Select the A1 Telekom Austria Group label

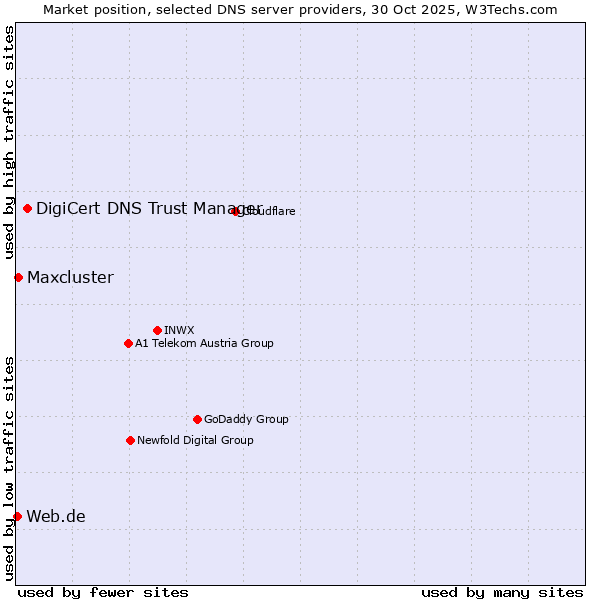tap(204, 343)
